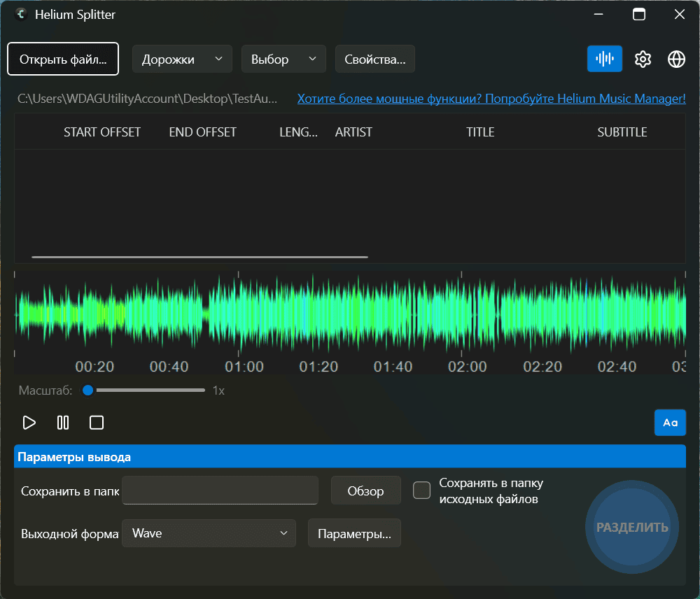Click the LENG... column header
Viewport: 700px width, 599px height.
(299, 132)
